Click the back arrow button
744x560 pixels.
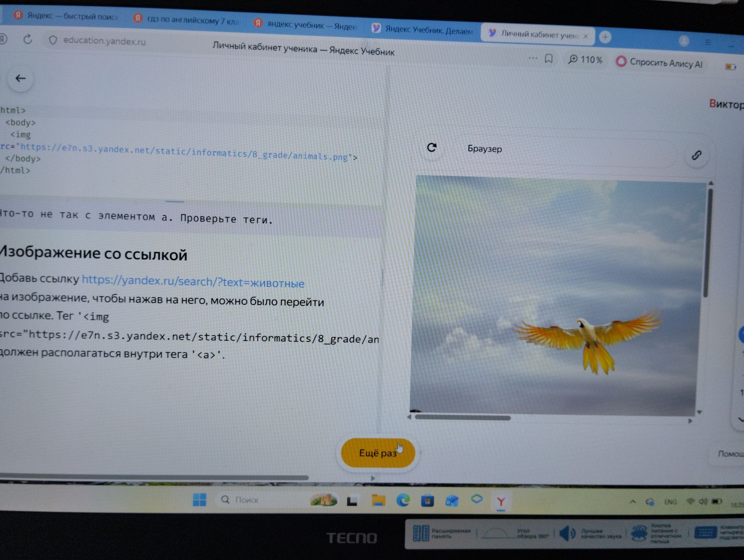pos(21,79)
